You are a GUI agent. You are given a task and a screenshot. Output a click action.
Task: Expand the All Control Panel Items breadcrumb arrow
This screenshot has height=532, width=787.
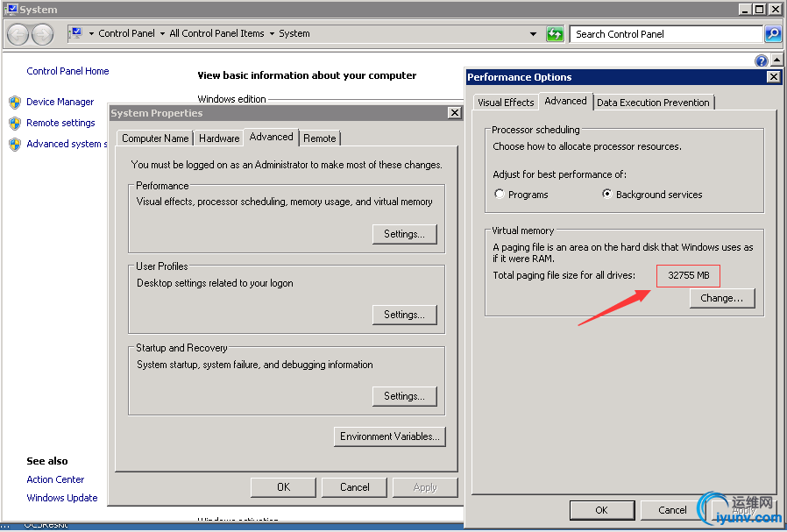pos(272,33)
